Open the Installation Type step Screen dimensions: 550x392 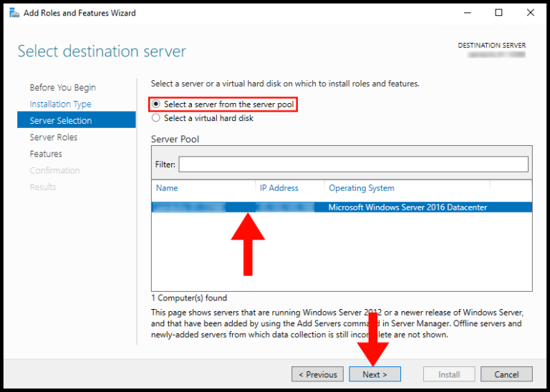coord(60,104)
